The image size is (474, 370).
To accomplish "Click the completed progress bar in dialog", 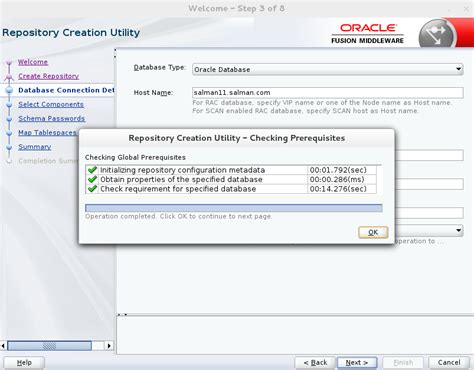I will tap(234, 208).
